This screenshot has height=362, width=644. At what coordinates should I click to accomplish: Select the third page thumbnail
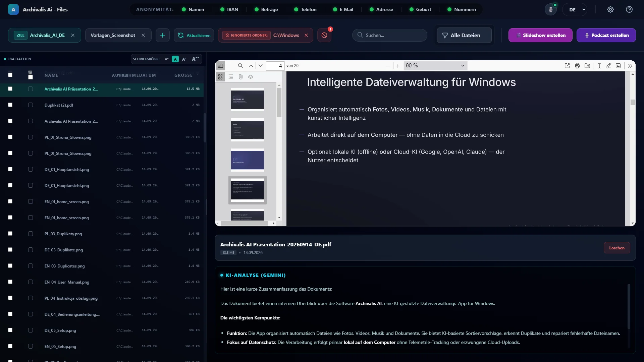click(x=248, y=160)
